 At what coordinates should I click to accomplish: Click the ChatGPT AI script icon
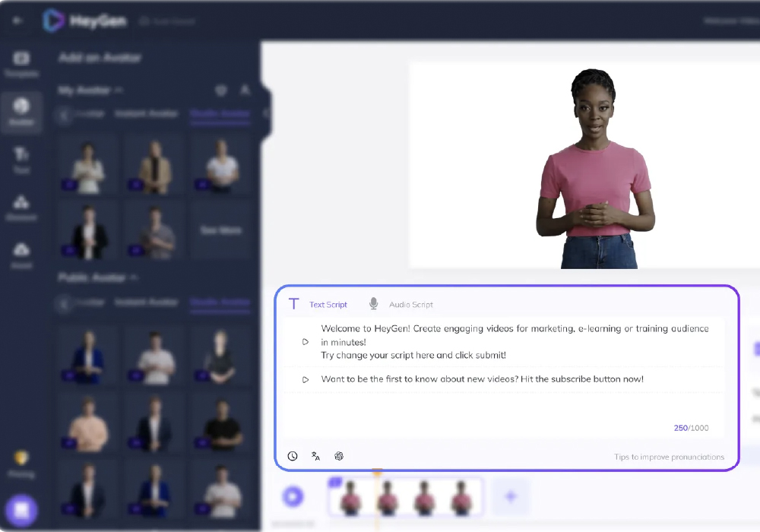click(339, 456)
